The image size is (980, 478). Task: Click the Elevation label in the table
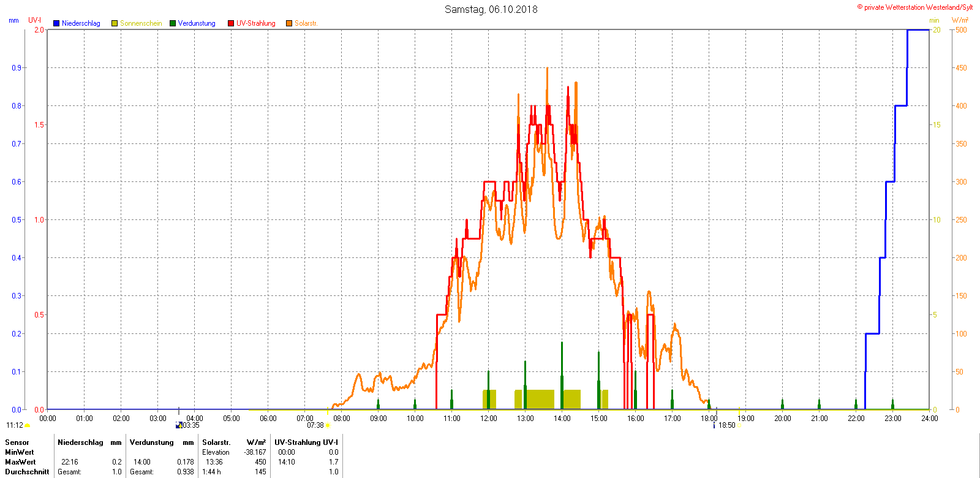coord(216,452)
